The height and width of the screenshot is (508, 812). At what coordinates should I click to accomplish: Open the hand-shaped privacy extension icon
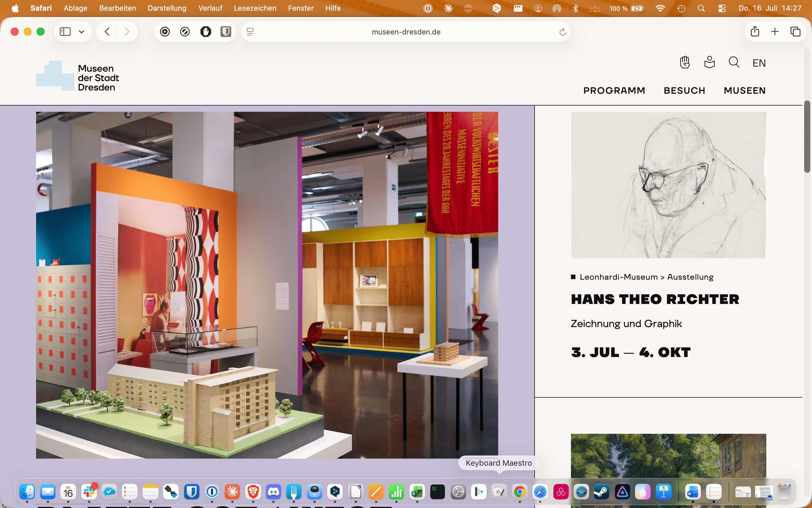pos(206,32)
